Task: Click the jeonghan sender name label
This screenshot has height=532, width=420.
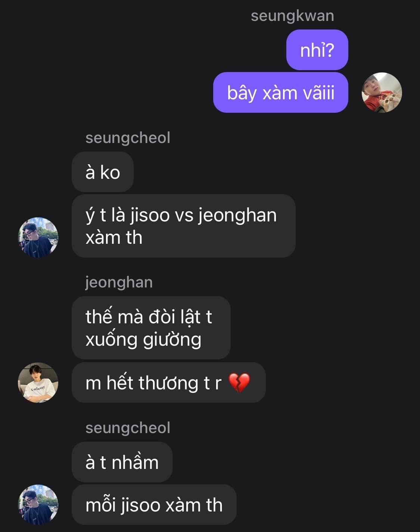Action: tap(119, 283)
